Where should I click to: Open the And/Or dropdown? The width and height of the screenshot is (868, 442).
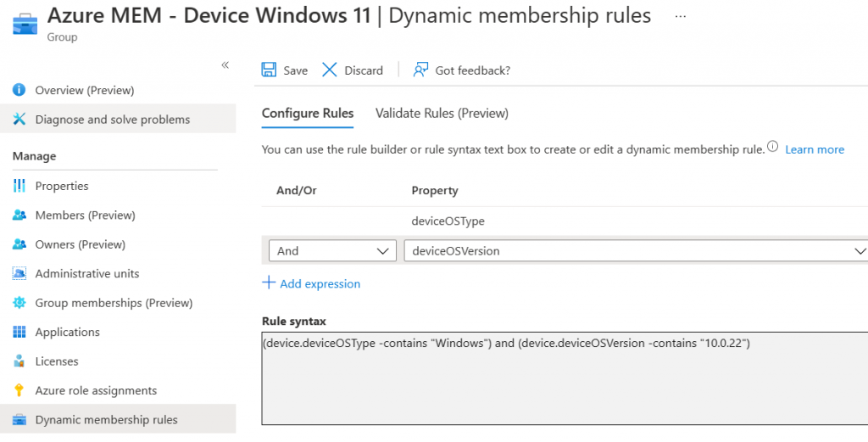tap(332, 250)
